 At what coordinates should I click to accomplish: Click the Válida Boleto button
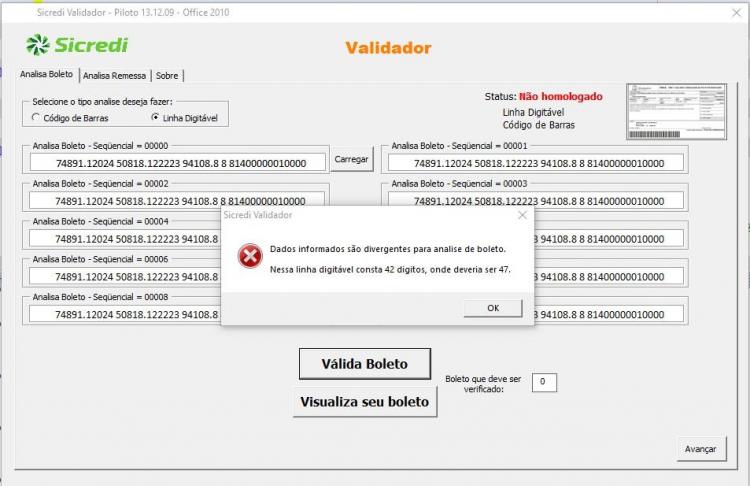coord(364,364)
